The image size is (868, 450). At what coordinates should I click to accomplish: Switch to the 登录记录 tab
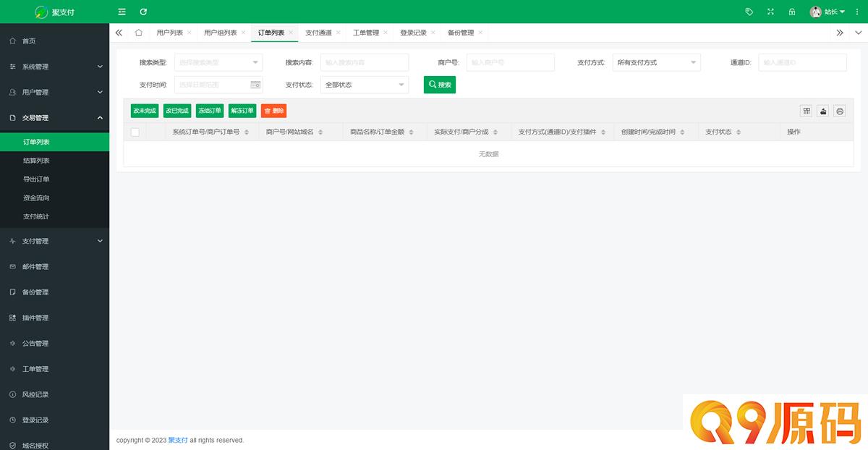(x=413, y=33)
